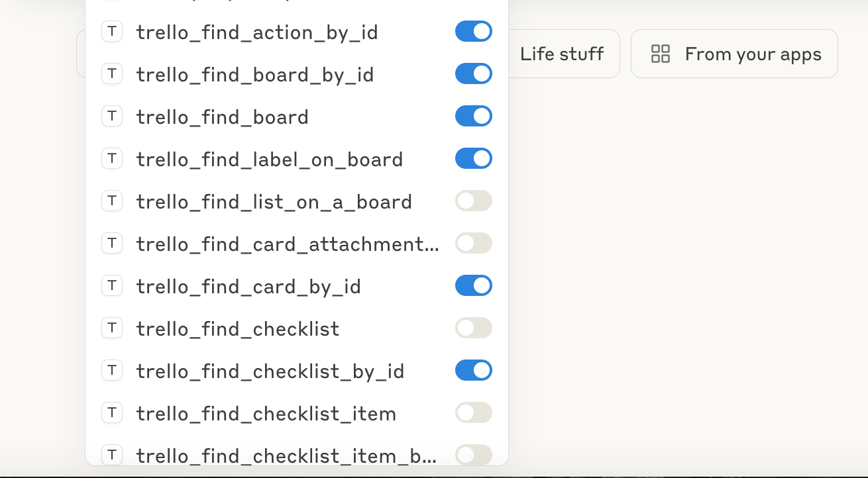This screenshot has width=868, height=478.
Task: Switch off trello_find_label_on_board toggle
Action: (474, 158)
